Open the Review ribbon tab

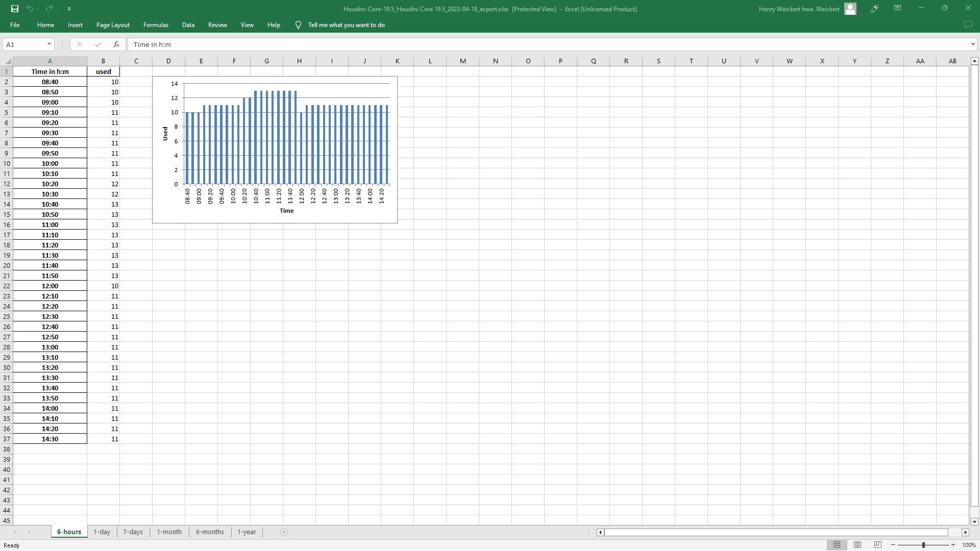point(217,25)
